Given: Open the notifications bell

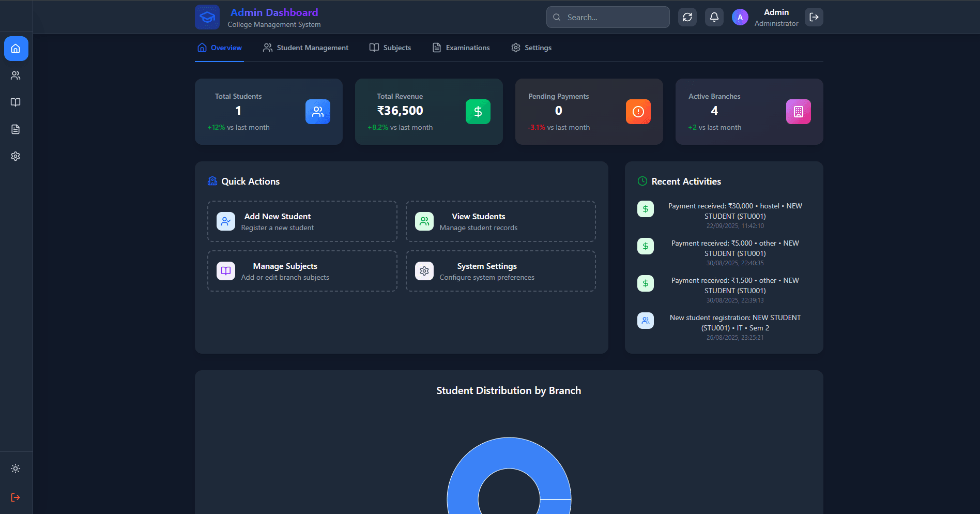Looking at the screenshot, I should coord(714,17).
